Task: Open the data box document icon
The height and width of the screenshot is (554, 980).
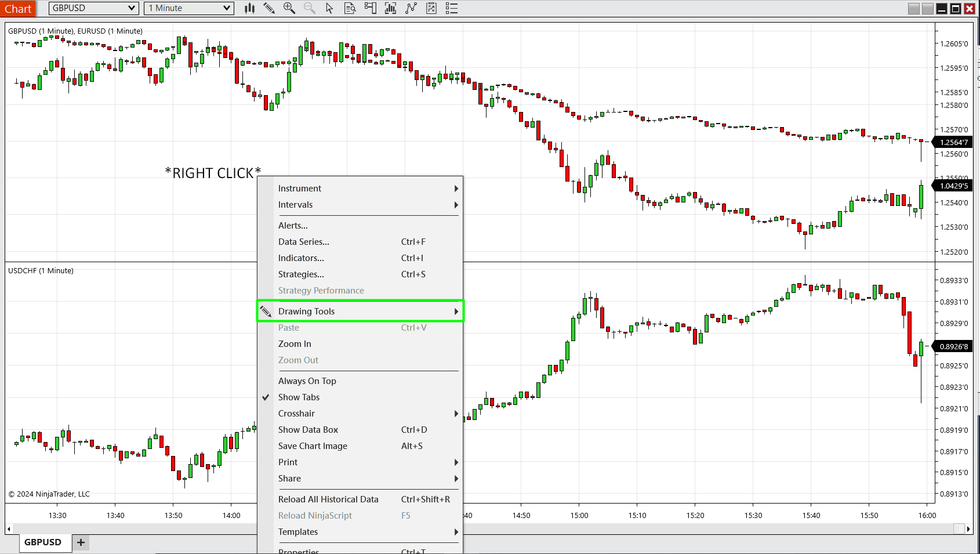Action: pos(350,8)
